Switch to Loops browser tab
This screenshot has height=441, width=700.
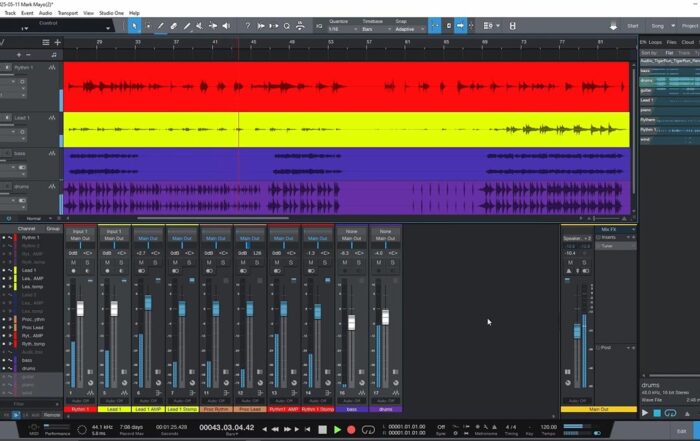tap(655, 42)
